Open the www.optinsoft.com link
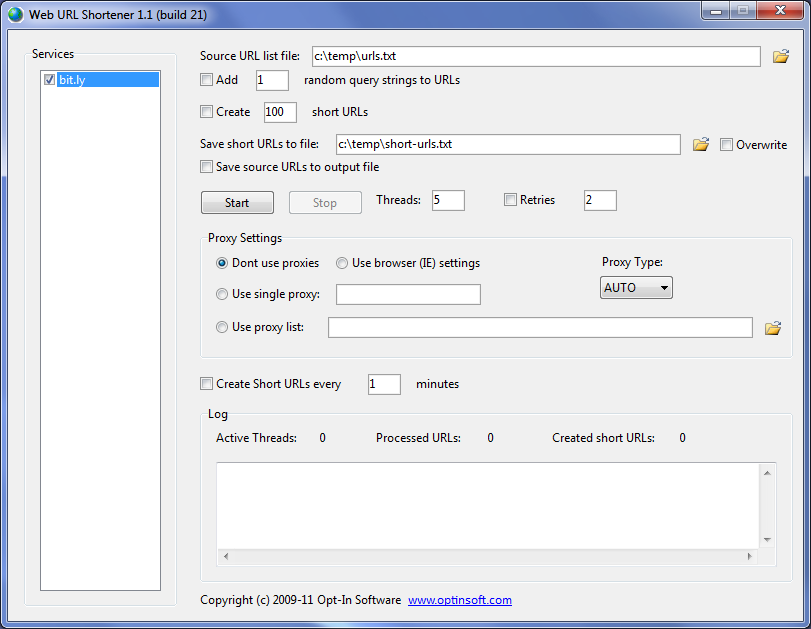The width and height of the screenshot is (811, 629). [x=460, y=600]
